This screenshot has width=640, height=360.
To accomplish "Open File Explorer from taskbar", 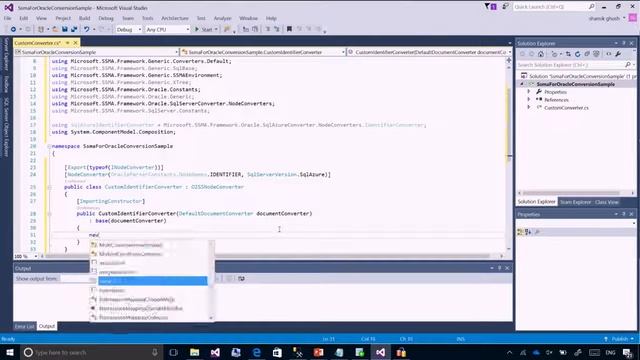I will (194, 352).
